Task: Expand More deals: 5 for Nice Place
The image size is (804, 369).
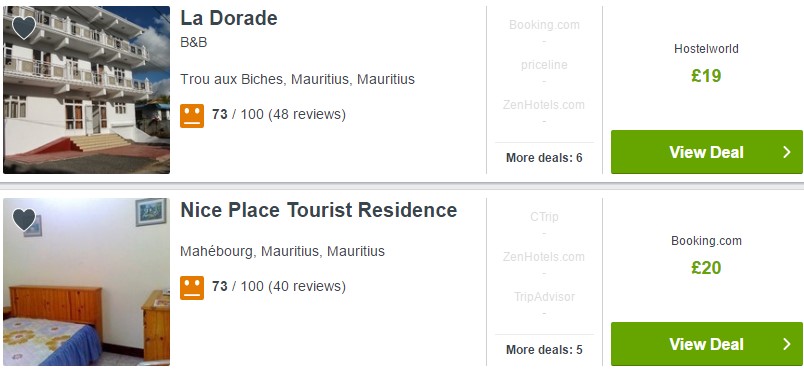Action: pos(544,350)
